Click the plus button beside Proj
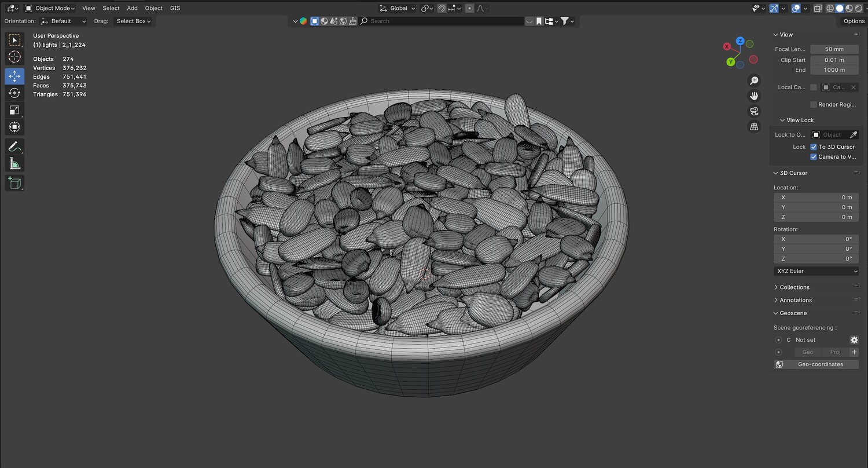 (x=854, y=352)
